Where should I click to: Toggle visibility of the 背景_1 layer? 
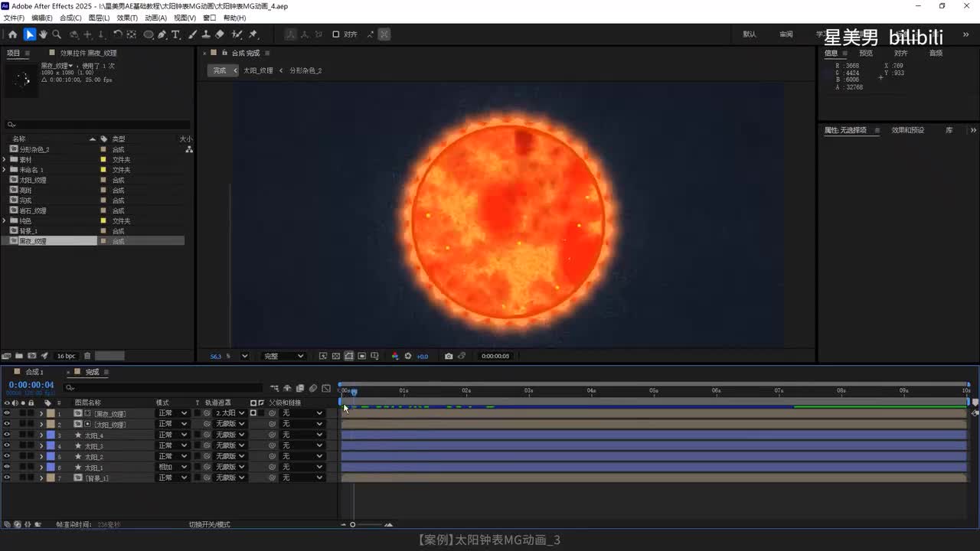point(7,478)
